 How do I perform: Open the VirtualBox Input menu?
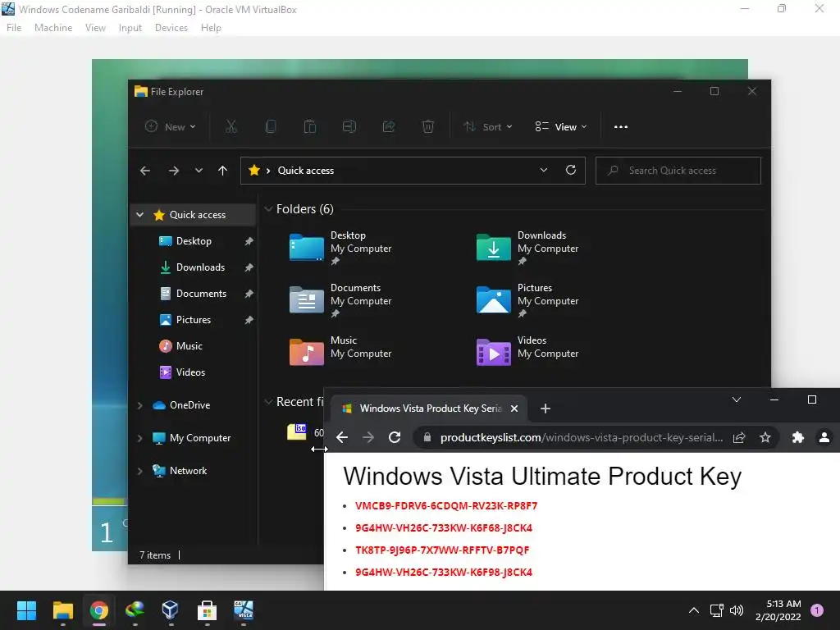pos(130,28)
